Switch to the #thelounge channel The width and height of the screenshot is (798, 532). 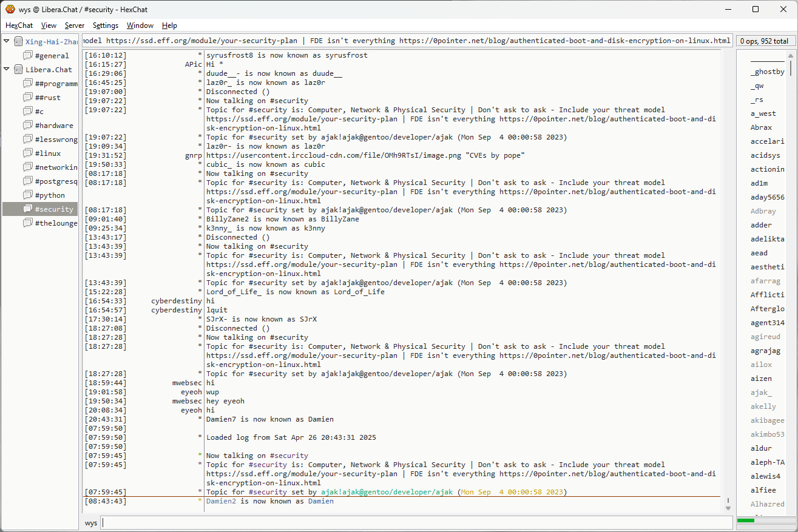click(x=56, y=223)
